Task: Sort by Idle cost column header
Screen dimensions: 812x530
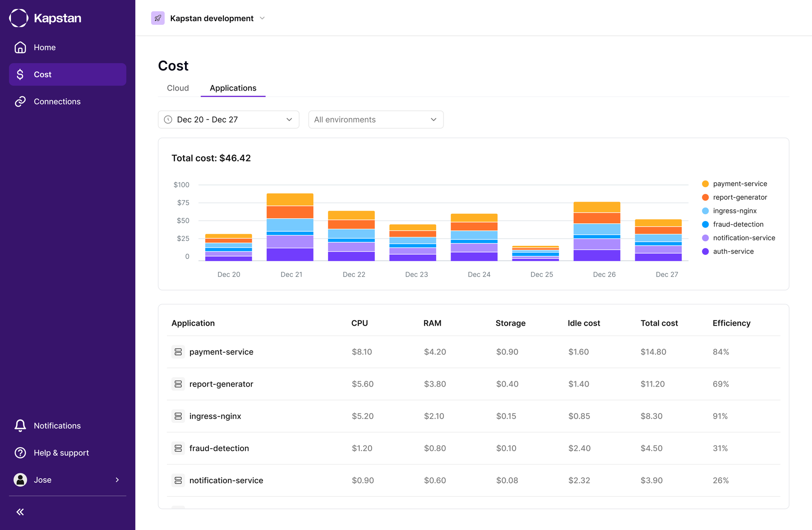Action: (584, 323)
